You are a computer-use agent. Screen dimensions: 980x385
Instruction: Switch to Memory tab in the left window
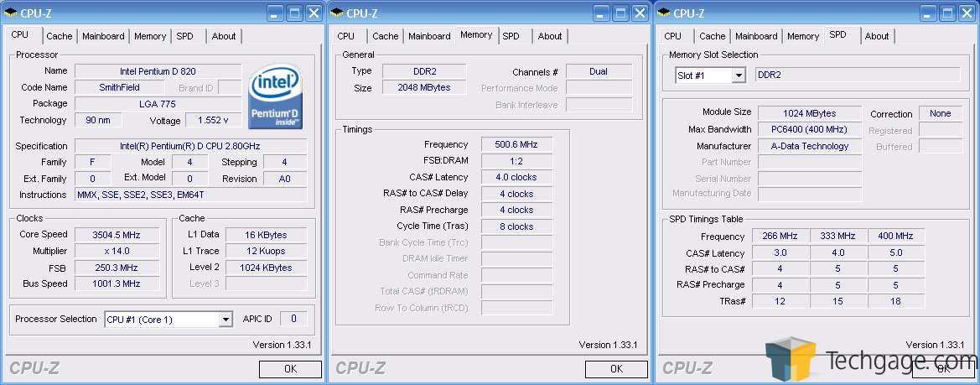[x=150, y=36]
